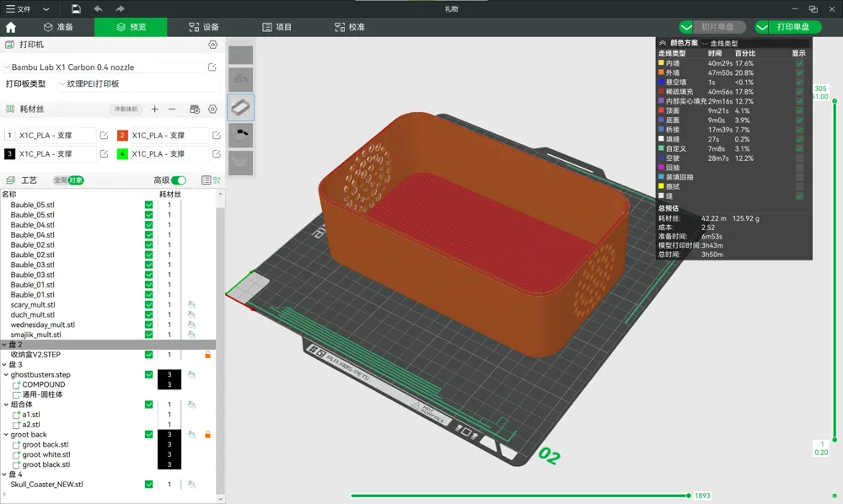Uncheck the printable box for 收纳盒V2.STEP

coord(149,355)
